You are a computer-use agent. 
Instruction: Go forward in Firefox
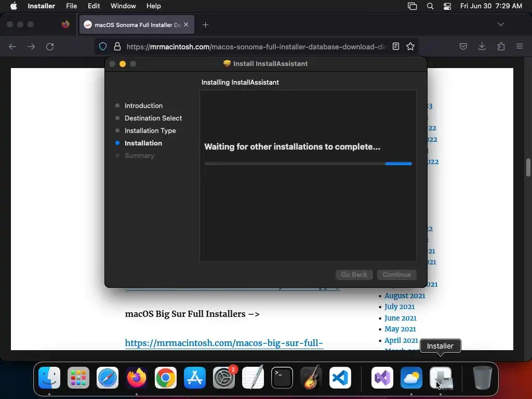[31, 46]
